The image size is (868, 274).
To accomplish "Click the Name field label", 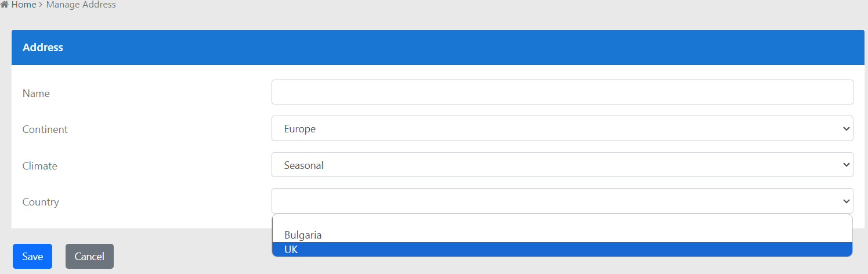I will (36, 93).
